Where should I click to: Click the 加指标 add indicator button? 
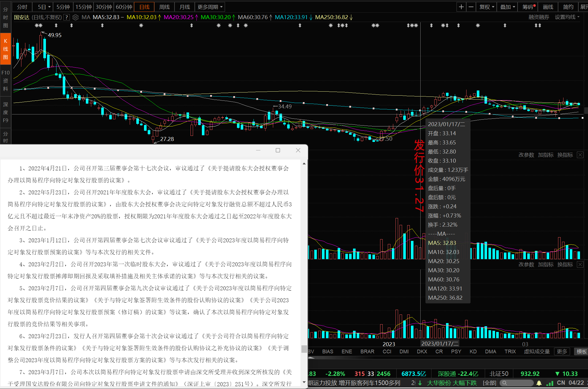click(x=546, y=155)
